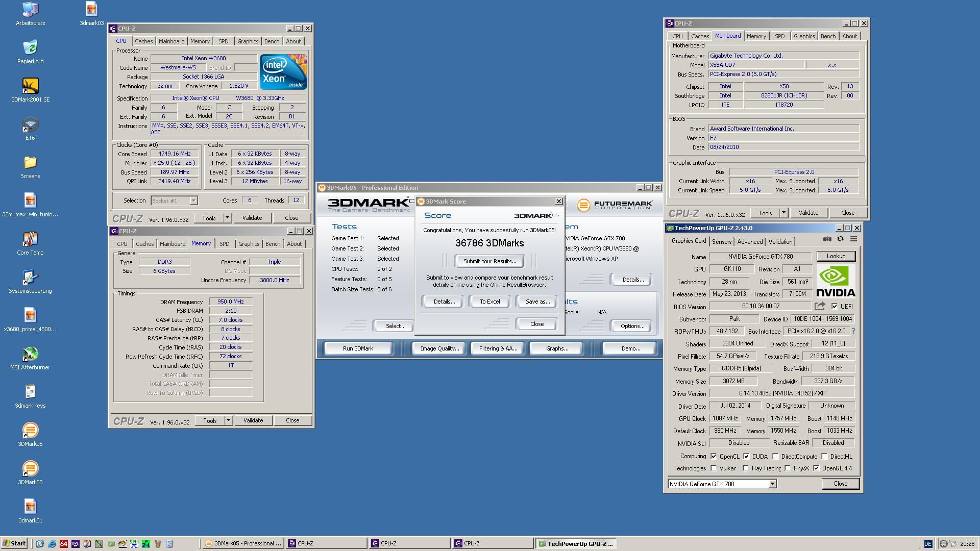The image size is (980, 551).
Task: Expand Tools dropdown arrow in CPU-Z Mainboard window
Action: tap(783, 213)
